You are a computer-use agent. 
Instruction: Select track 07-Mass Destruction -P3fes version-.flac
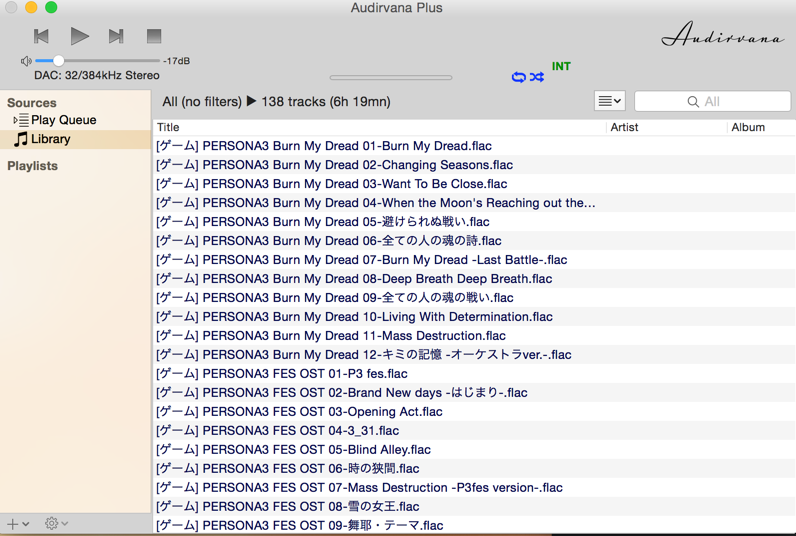click(474, 488)
